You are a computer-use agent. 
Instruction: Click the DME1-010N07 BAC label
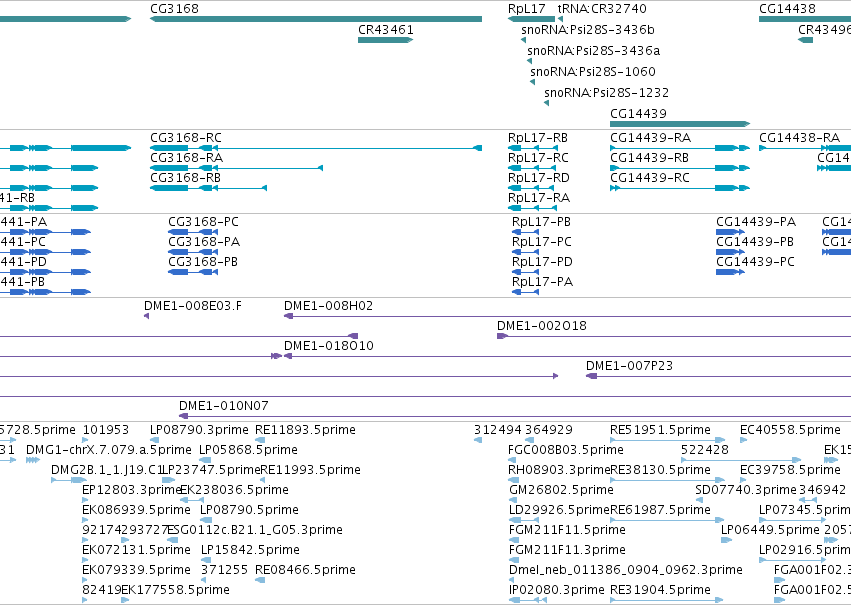click(224, 406)
